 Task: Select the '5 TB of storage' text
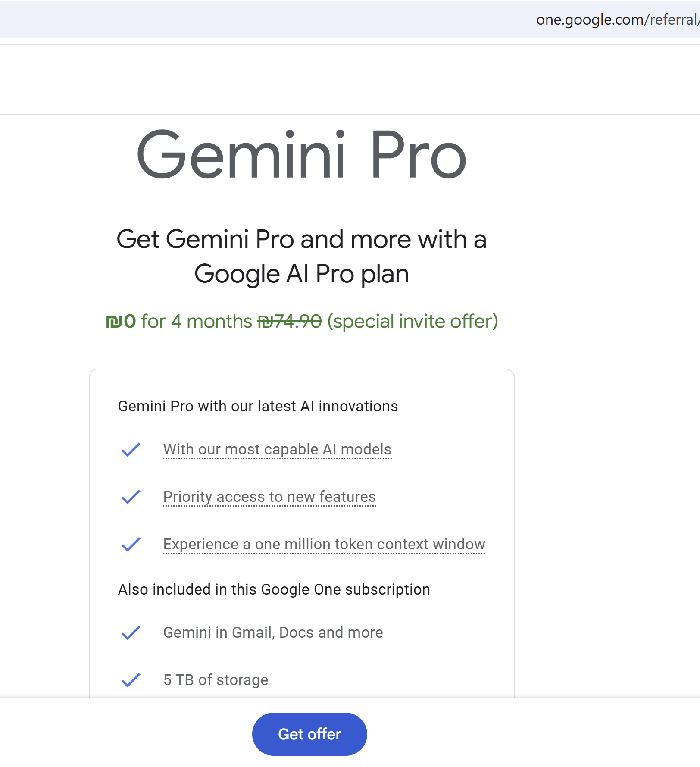coord(216,680)
